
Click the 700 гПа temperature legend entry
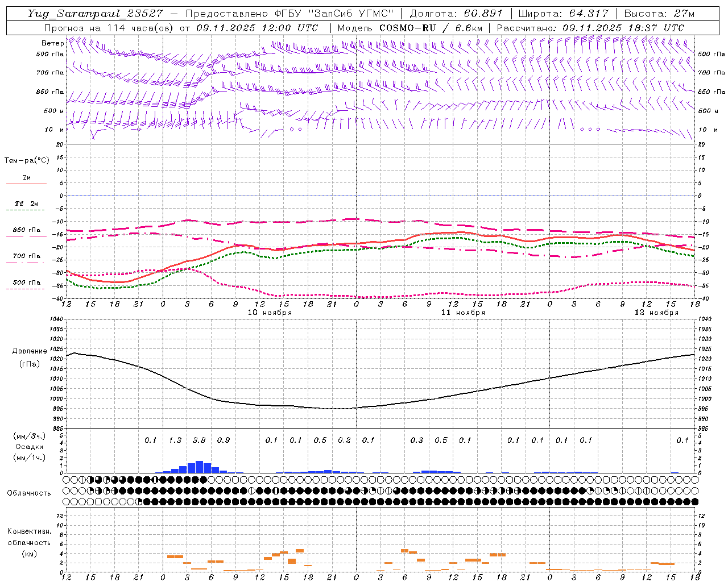pos(26,256)
